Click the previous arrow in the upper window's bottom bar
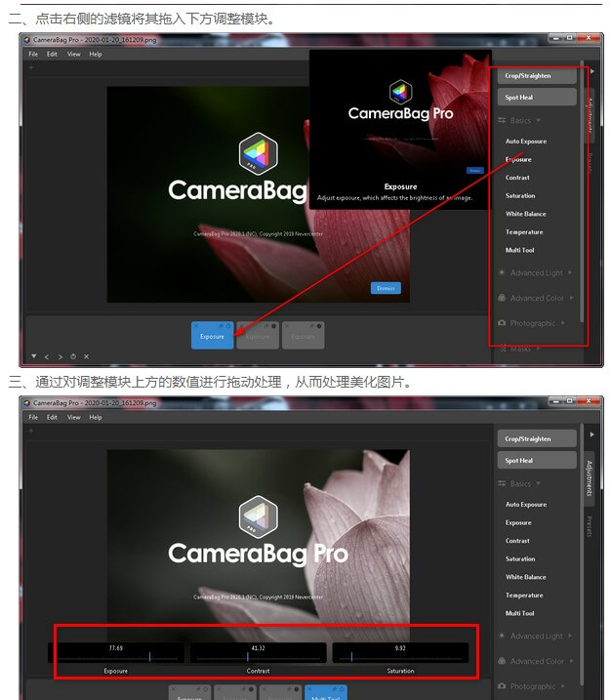This screenshot has height=700, width=612. pyautogui.click(x=47, y=356)
